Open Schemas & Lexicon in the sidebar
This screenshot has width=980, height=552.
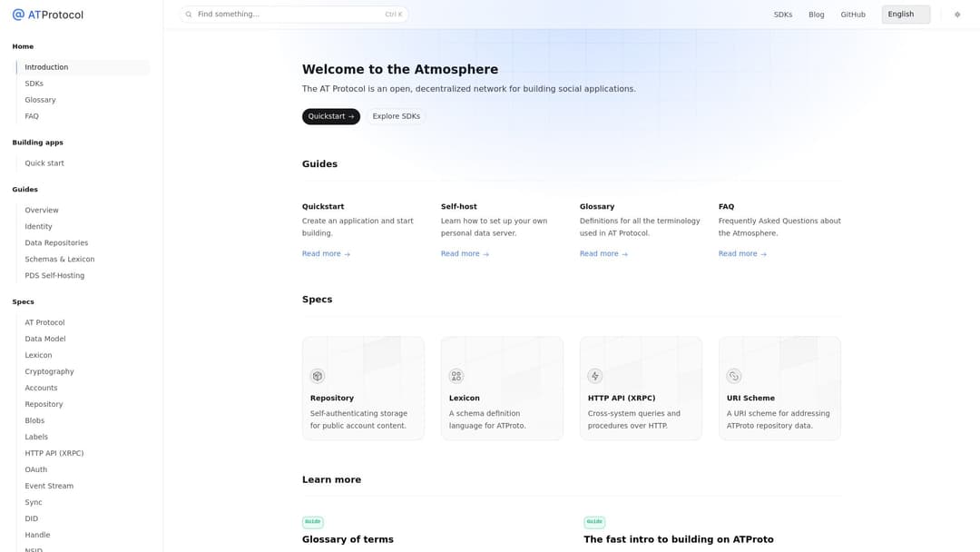[x=59, y=259]
